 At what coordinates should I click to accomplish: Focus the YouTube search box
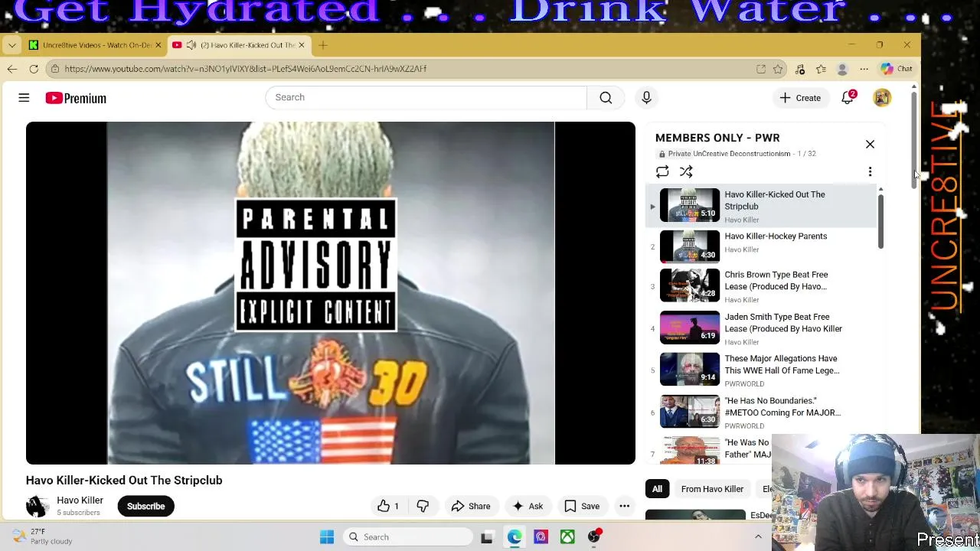click(x=426, y=97)
